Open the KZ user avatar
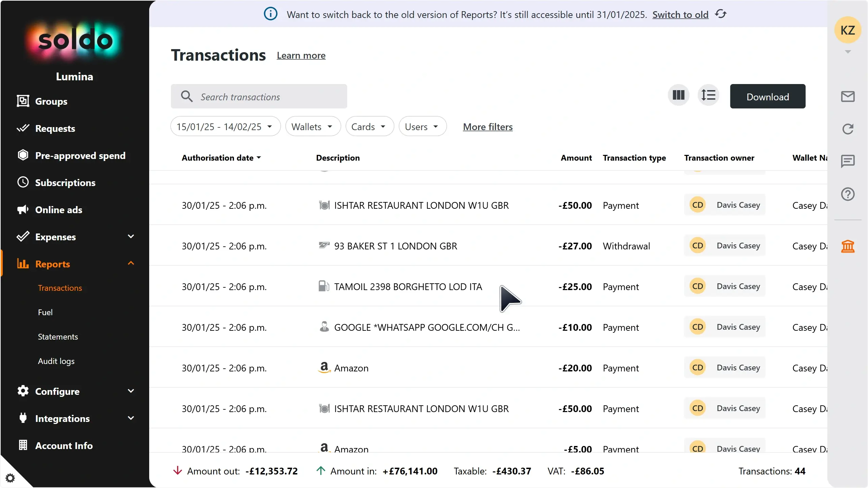The height and width of the screenshot is (488, 868). point(848,30)
